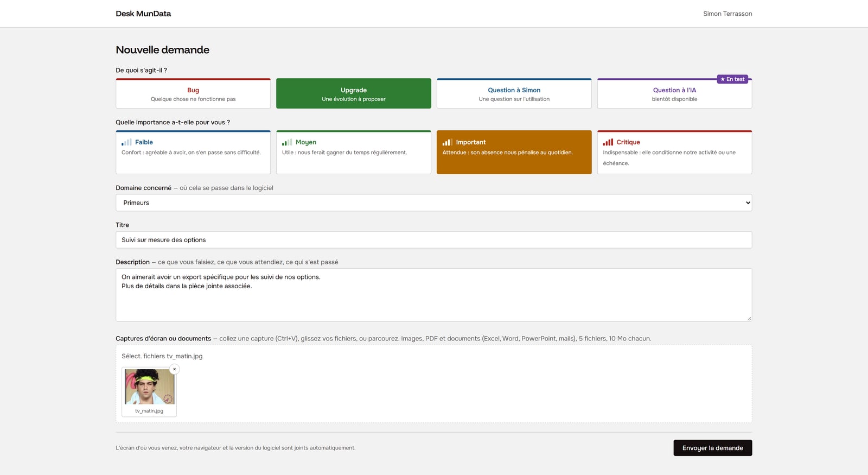Screen dimensions: 868x475
Task: Click the Nouvelle demande heading
Action: (163, 50)
